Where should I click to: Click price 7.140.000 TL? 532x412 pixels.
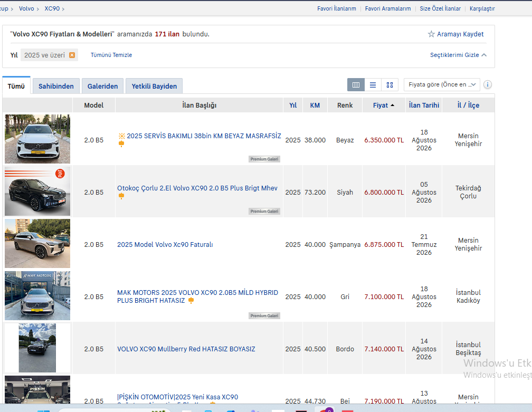point(384,349)
